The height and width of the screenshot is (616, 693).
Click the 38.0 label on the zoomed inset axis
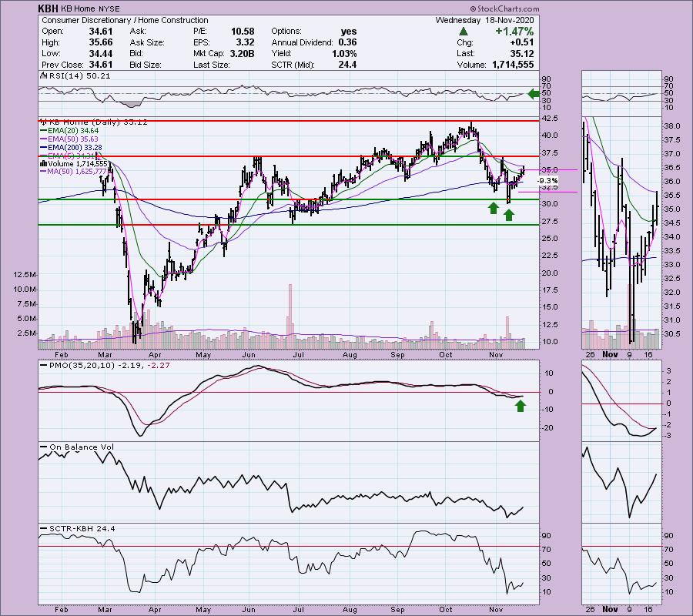(671, 126)
